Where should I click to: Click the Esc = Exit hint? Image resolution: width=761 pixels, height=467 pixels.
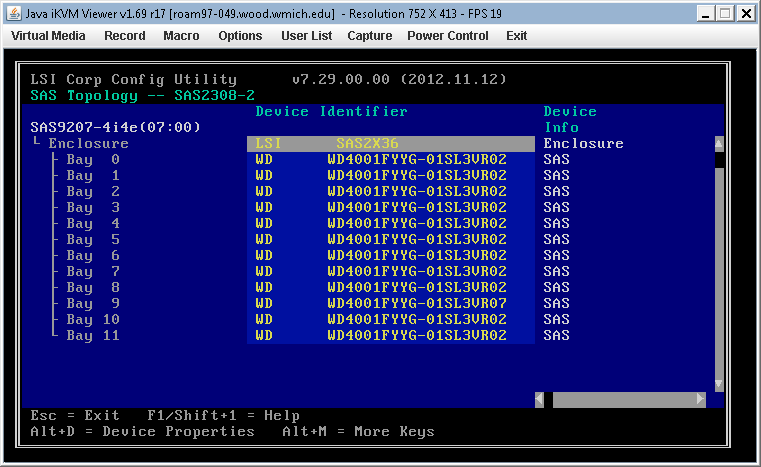[x=75, y=416]
